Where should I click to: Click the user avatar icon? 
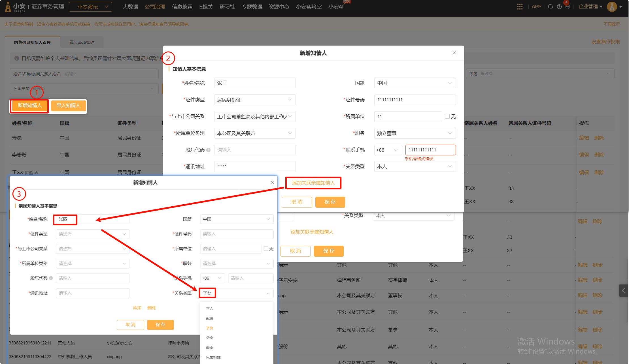click(612, 7)
